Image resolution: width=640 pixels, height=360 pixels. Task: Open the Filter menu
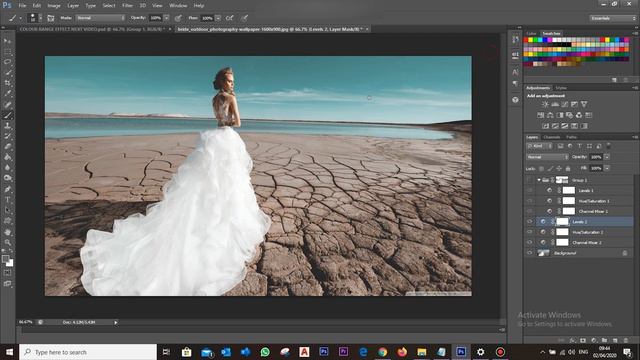point(127,6)
